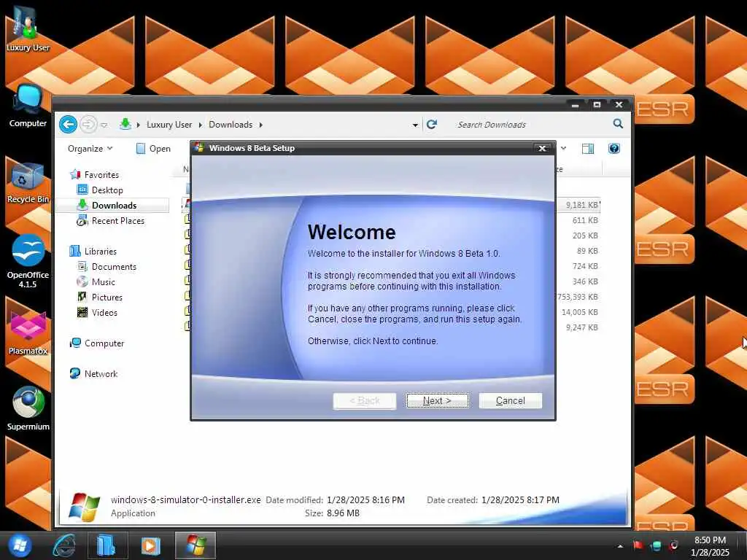Open the file explorer taskbar button
This screenshot has height=560, width=747.
(107, 545)
